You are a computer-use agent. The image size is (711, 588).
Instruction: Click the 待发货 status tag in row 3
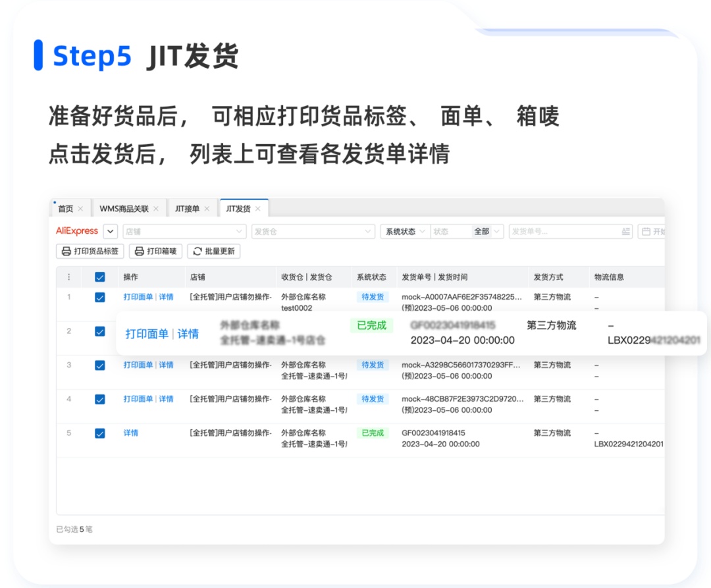click(x=373, y=365)
